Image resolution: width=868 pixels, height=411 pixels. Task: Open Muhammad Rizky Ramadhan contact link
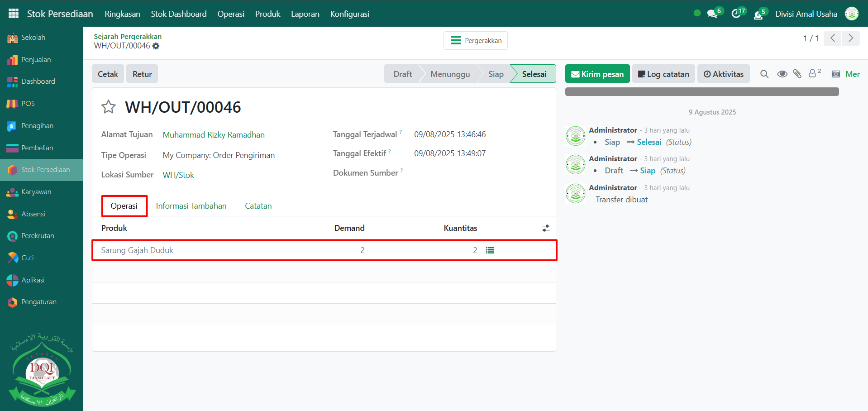(214, 135)
